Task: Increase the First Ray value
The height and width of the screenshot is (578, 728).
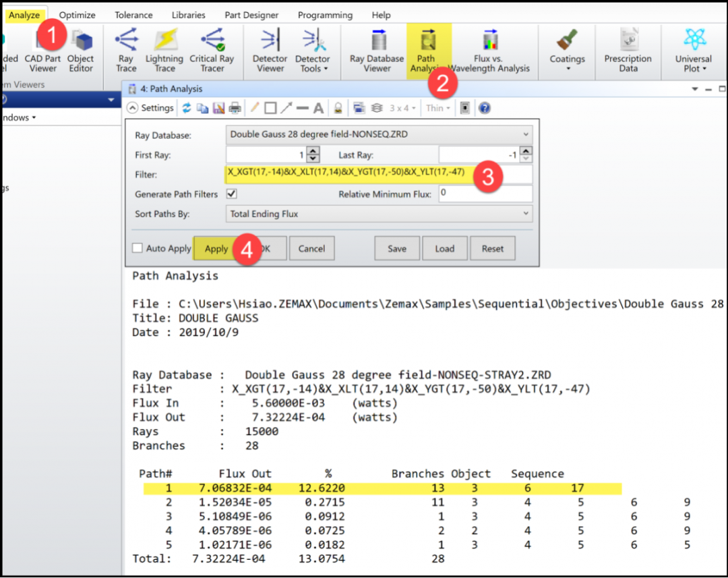Action: [313, 150]
